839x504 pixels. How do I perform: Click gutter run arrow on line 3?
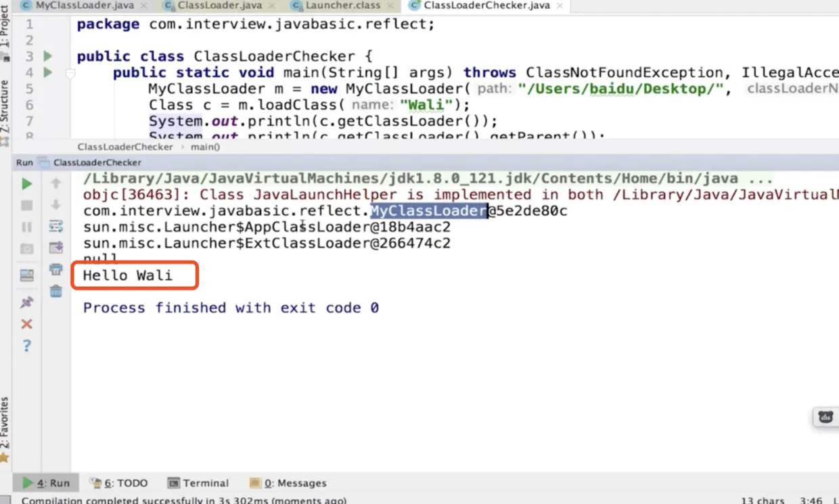[x=47, y=56]
